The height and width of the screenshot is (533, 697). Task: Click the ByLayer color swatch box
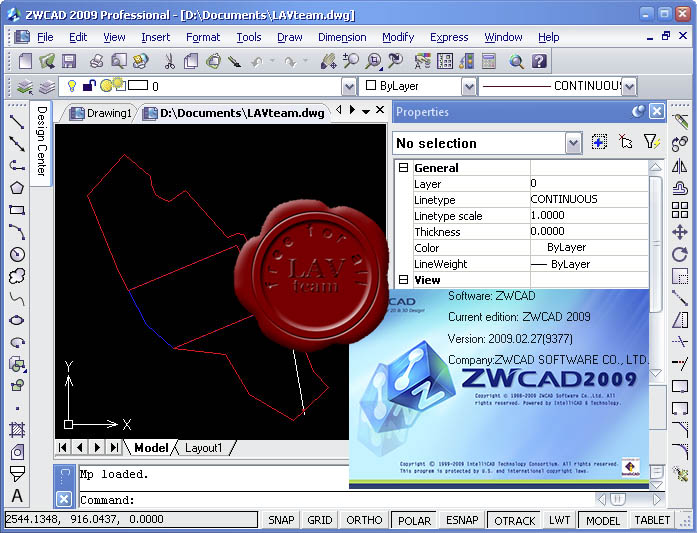[371, 85]
